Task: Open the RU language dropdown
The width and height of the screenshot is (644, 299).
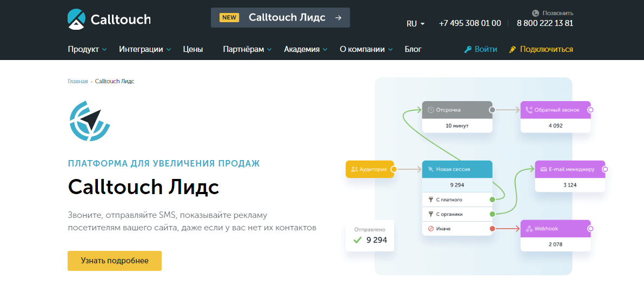Action: (x=415, y=23)
